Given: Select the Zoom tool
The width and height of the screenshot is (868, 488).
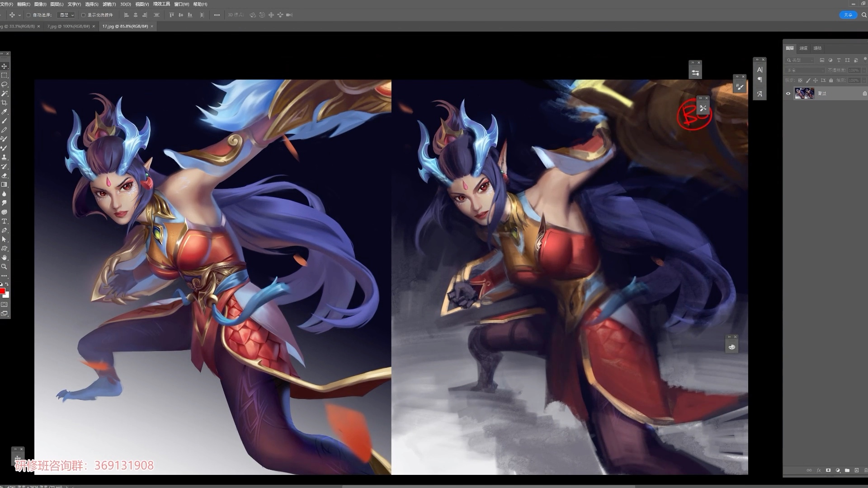Looking at the screenshot, I should [x=5, y=267].
